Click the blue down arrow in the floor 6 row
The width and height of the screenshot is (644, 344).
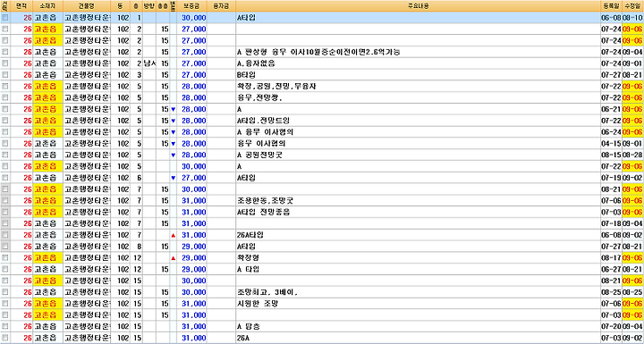click(x=173, y=178)
